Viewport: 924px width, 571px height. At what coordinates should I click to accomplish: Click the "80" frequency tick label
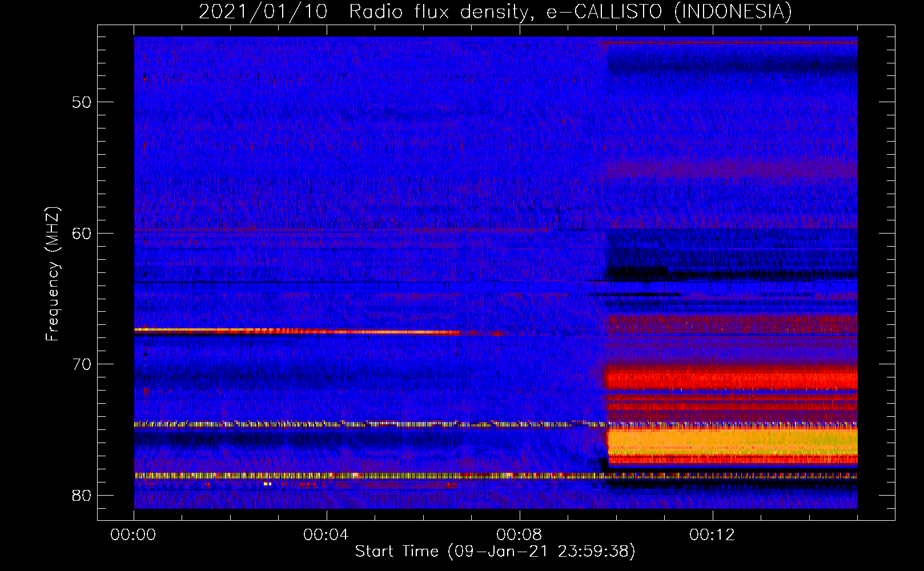click(82, 495)
